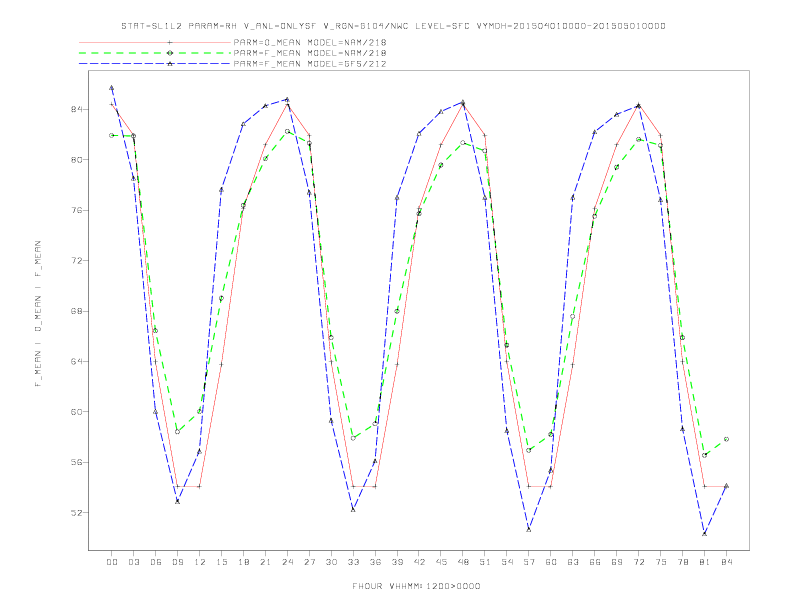Click blue GFS triangle minimum at hour 33

pos(353,510)
